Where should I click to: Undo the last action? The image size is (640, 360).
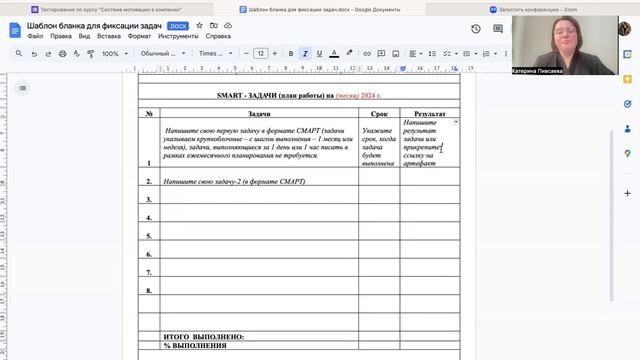(34, 53)
